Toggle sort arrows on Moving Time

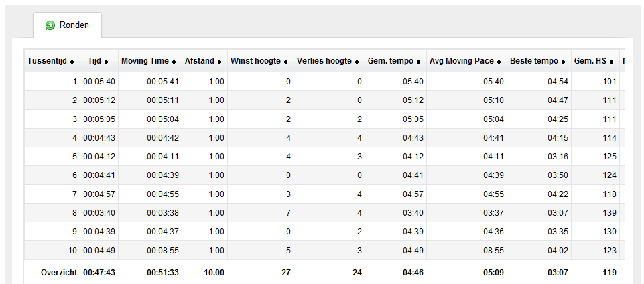pyautogui.click(x=174, y=62)
